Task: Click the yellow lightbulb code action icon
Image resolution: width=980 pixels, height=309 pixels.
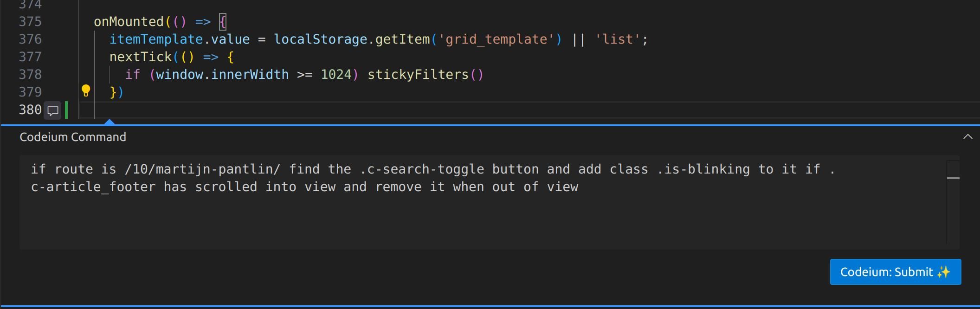Action: pos(86,91)
